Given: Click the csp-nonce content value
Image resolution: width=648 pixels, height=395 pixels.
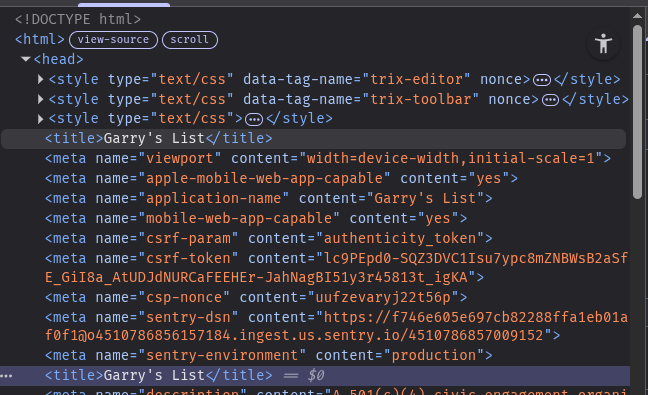Looking at the screenshot, I should (383, 297).
